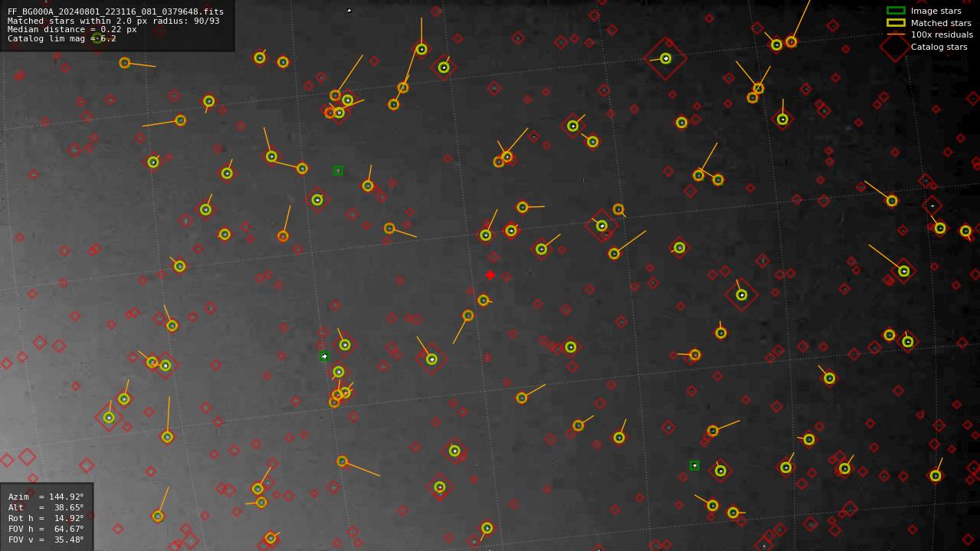Click the 'FOV h = 64.67°' readout
Screen dimensions: 980x551
tap(46, 529)
